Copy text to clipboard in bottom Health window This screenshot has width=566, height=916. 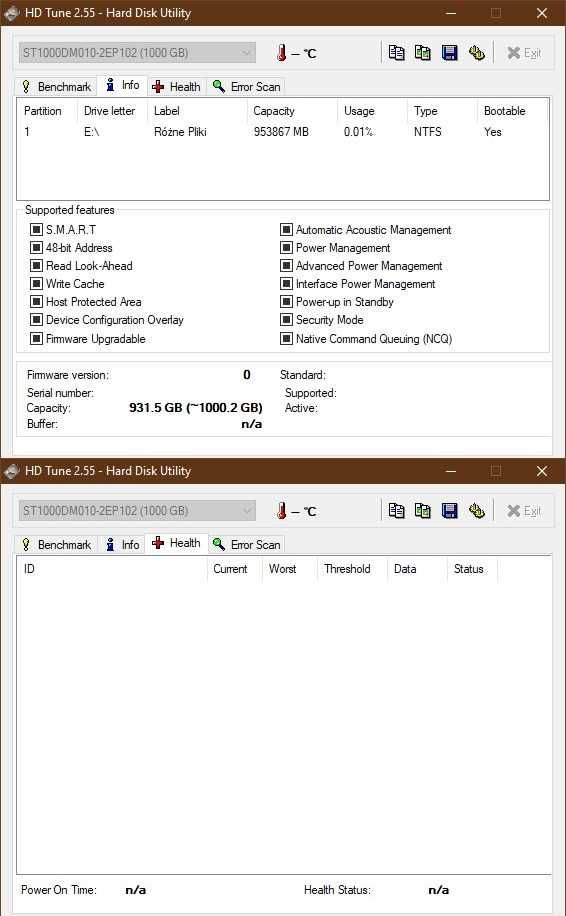[x=397, y=511]
